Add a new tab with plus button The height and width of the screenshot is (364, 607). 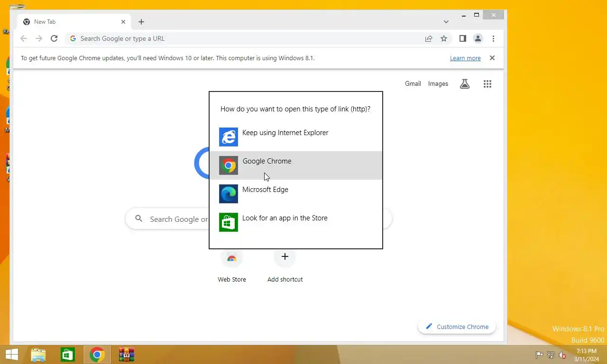pyautogui.click(x=141, y=22)
